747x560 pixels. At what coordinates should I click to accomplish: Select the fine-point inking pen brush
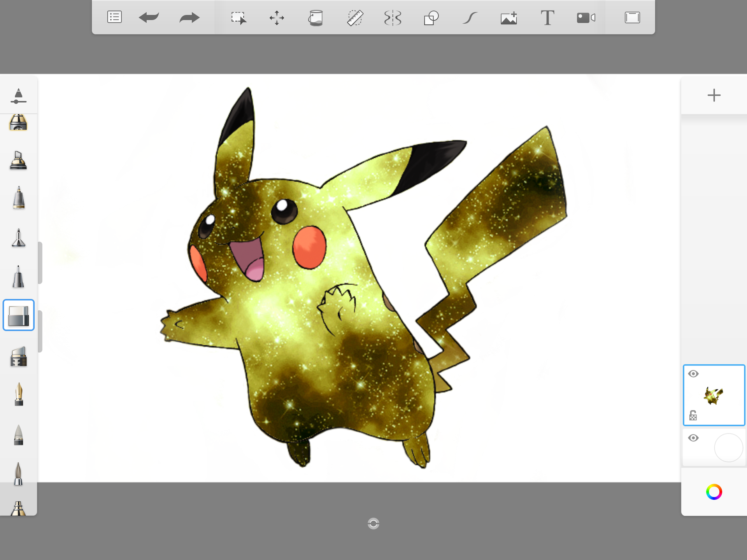point(18,238)
